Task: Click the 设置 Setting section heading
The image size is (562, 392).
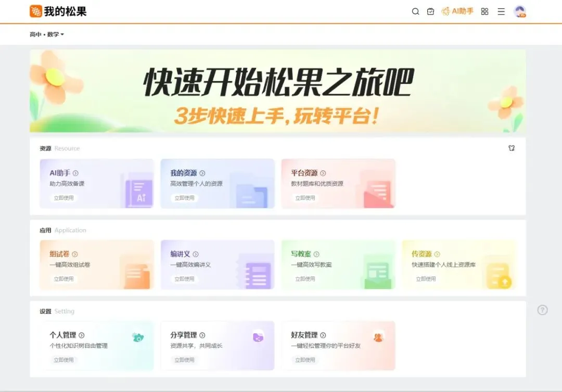Action: 57,311
